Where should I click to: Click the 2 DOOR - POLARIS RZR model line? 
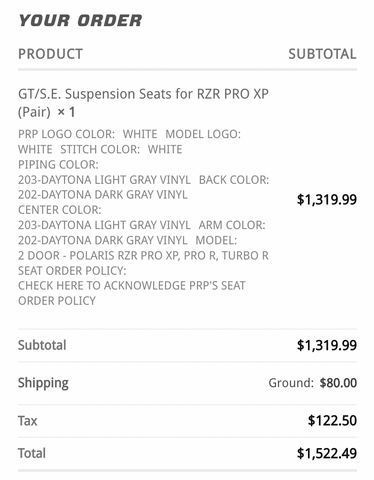coord(143,255)
